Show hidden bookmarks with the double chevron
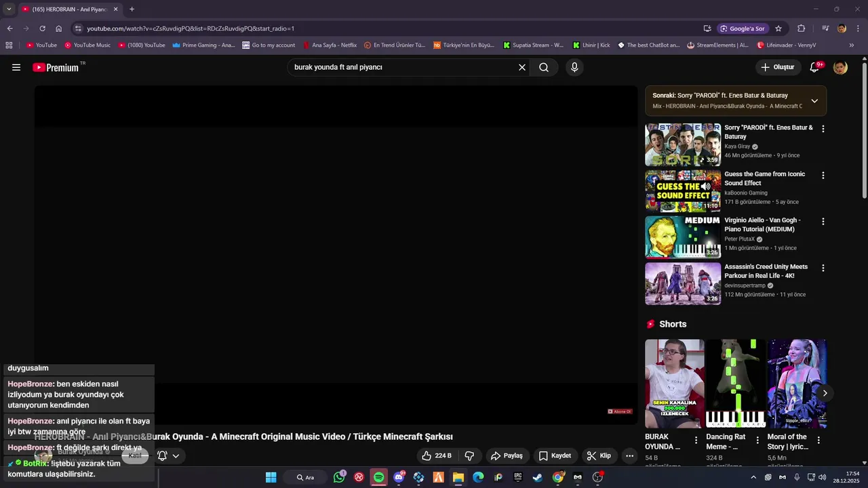The width and height of the screenshot is (868, 488). click(x=852, y=45)
